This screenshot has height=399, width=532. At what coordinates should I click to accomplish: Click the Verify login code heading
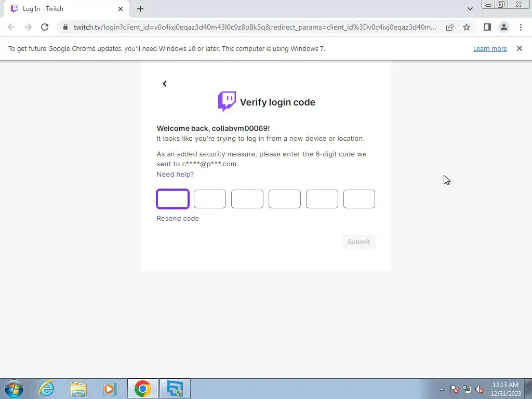pos(277,102)
